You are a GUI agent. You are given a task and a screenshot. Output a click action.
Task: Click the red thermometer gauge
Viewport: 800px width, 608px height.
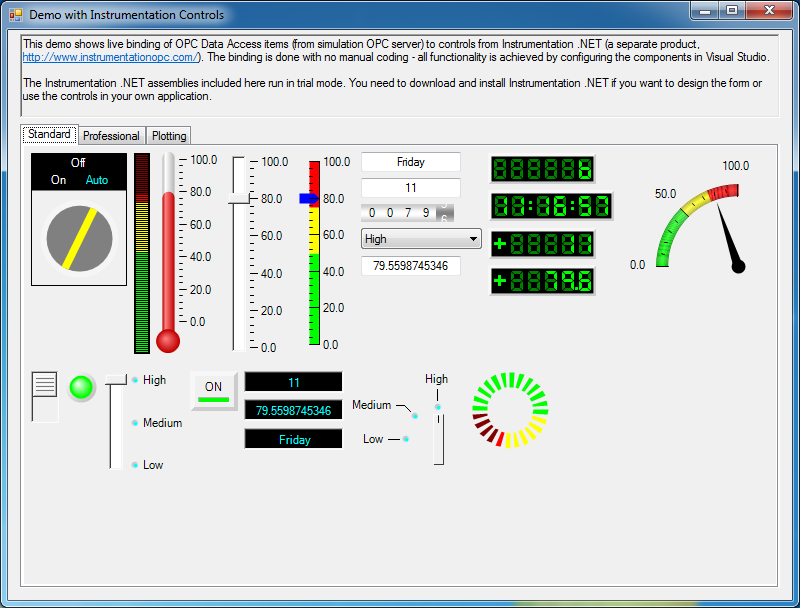[x=168, y=255]
